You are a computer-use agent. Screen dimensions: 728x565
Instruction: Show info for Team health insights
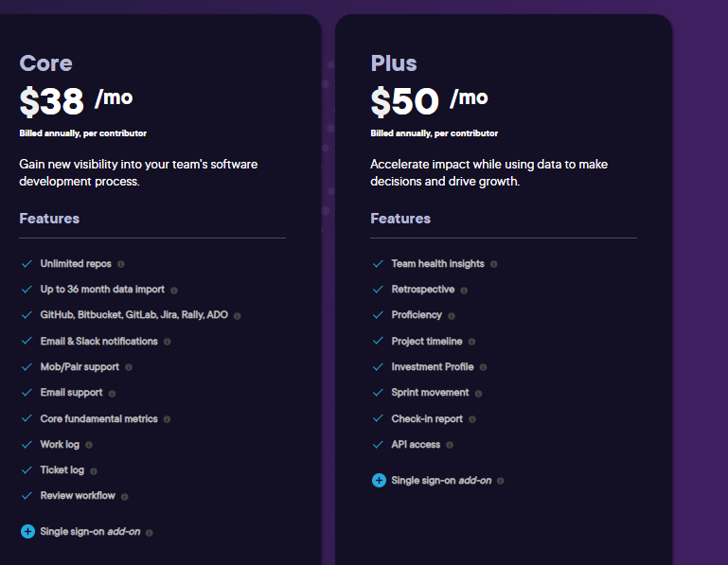[x=493, y=264]
